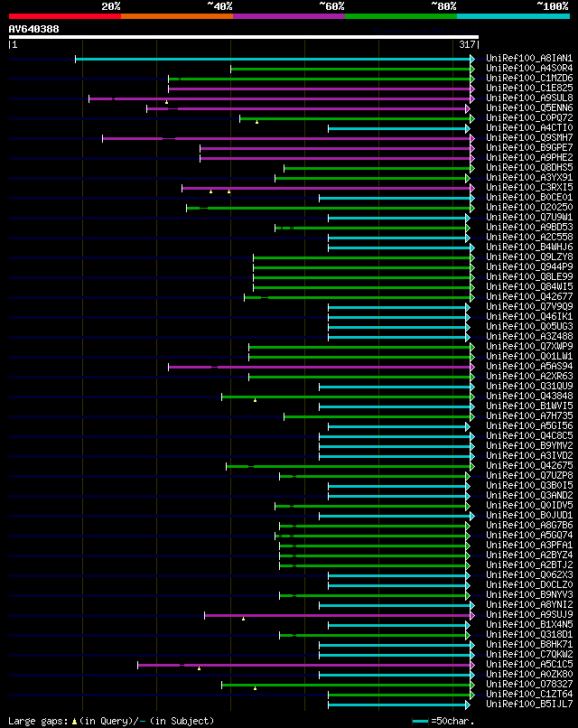Select the UniRef100_A5GI56 label text
The height and width of the screenshot is (728, 578).
(x=529, y=425)
